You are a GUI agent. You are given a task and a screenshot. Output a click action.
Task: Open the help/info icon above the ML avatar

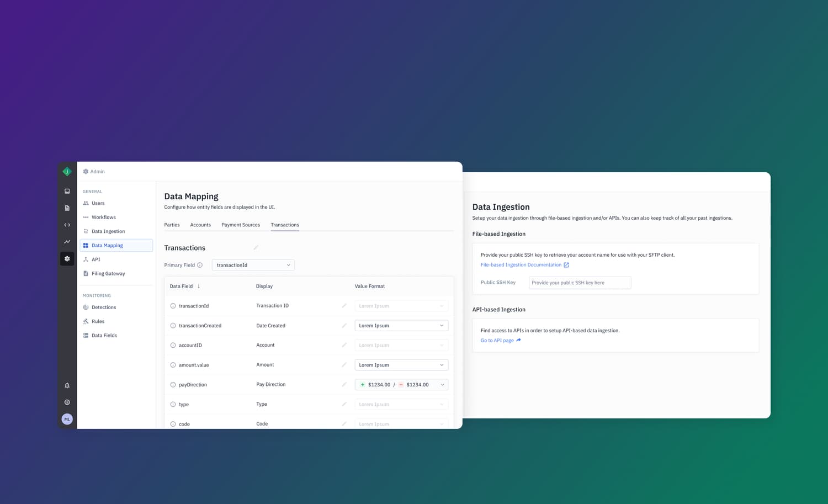(x=67, y=402)
